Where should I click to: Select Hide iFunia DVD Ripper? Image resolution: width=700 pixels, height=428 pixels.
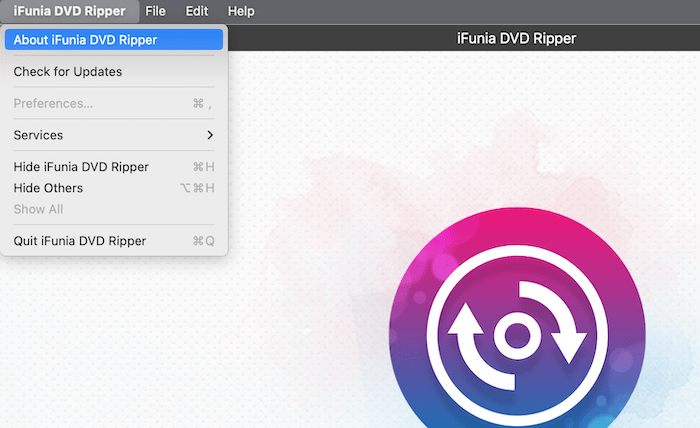click(x=81, y=167)
